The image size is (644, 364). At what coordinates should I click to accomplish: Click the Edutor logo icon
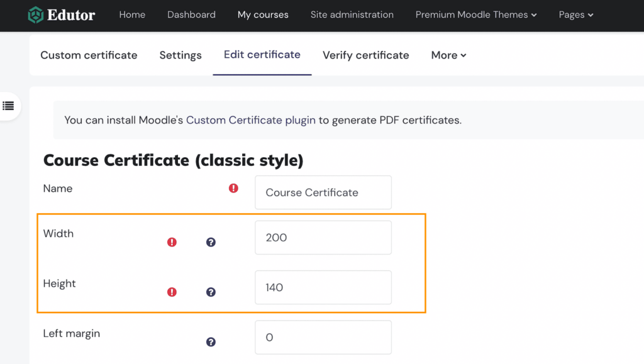[35, 15]
